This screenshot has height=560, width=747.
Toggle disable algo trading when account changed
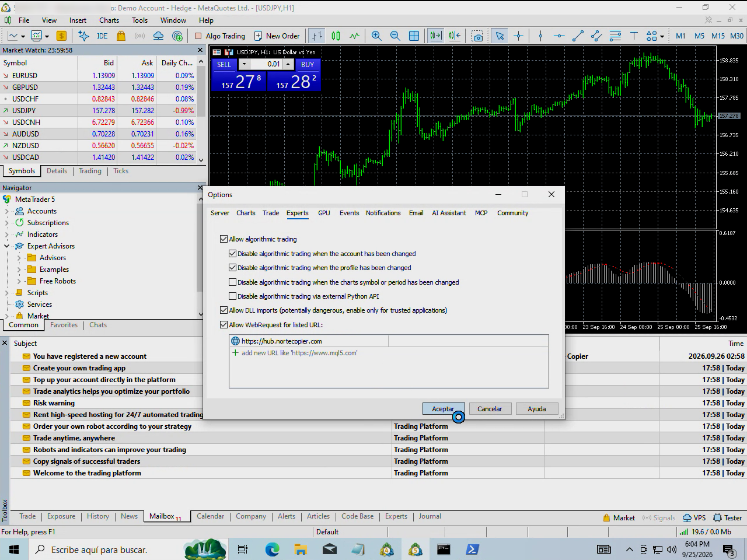click(232, 254)
